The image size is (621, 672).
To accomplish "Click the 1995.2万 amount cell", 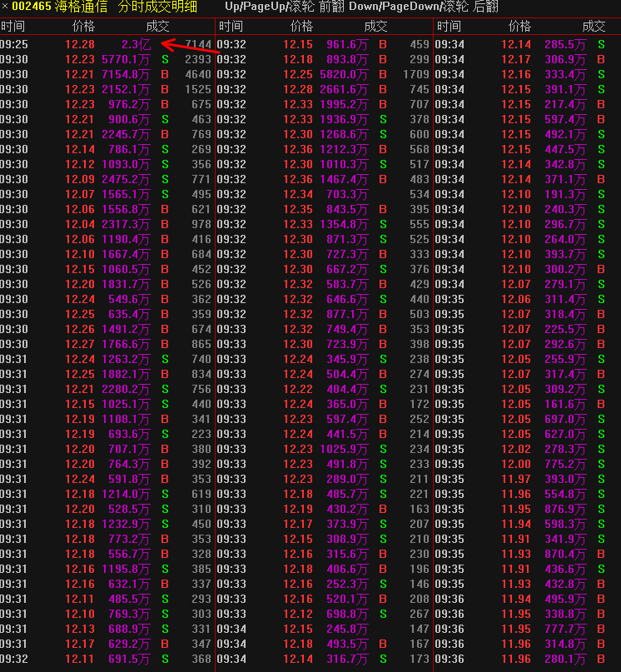I will coord(344,105).
